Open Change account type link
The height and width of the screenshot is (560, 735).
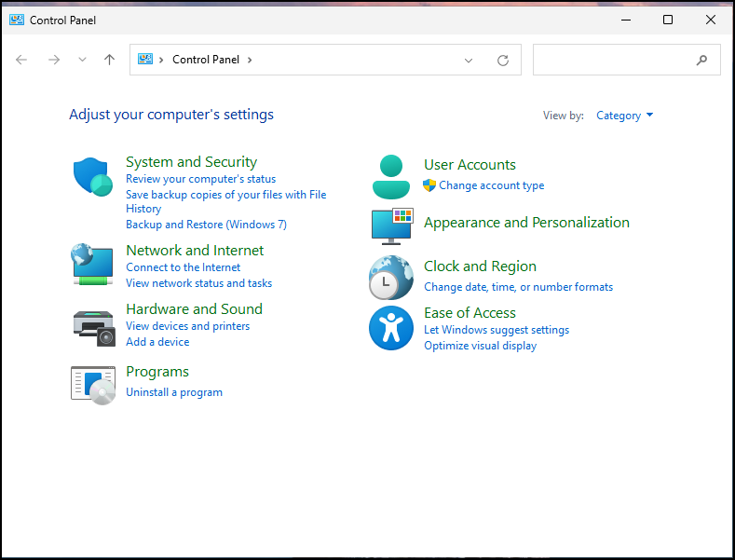point(491,185)
